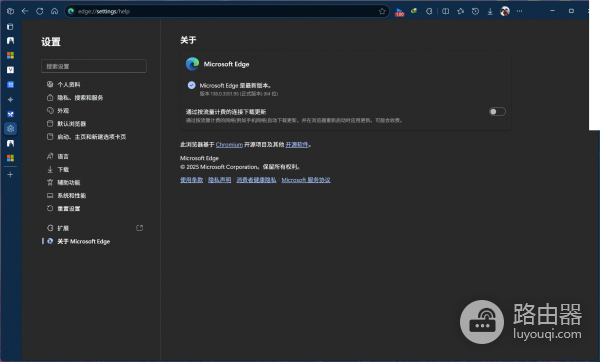Open the downloads panel in toolbar

(x=490, y=11)
